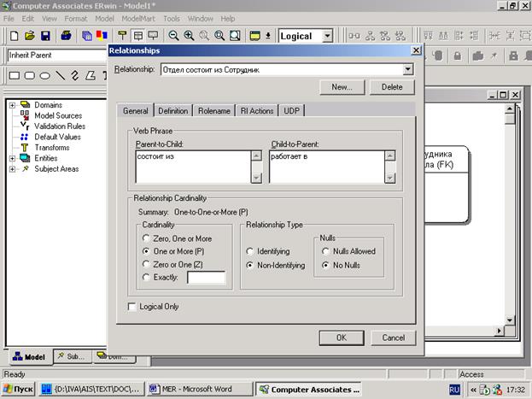Image resolution: width=532 pixels, height=399 pixels.
Task: Switch to the RI Actions tab
Action: coord(257,110)
